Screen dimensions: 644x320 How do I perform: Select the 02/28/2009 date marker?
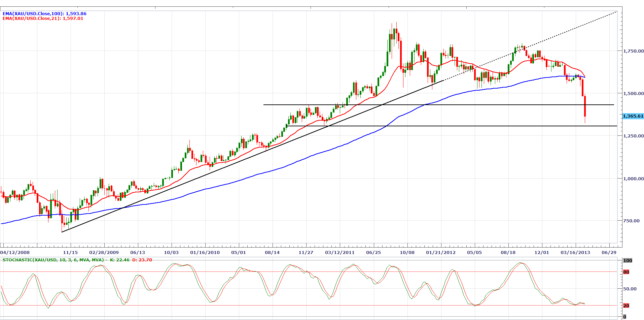coord(104,252)
